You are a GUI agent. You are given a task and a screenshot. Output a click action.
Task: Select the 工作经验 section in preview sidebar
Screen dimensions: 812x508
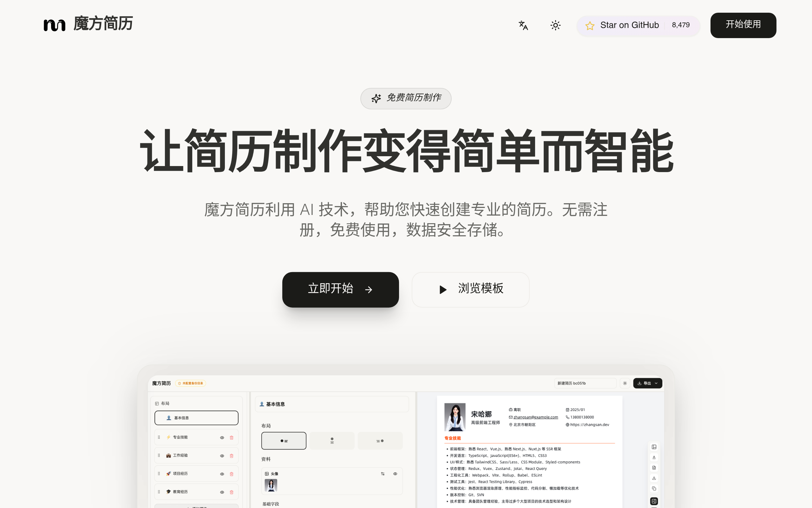[196, 455]
